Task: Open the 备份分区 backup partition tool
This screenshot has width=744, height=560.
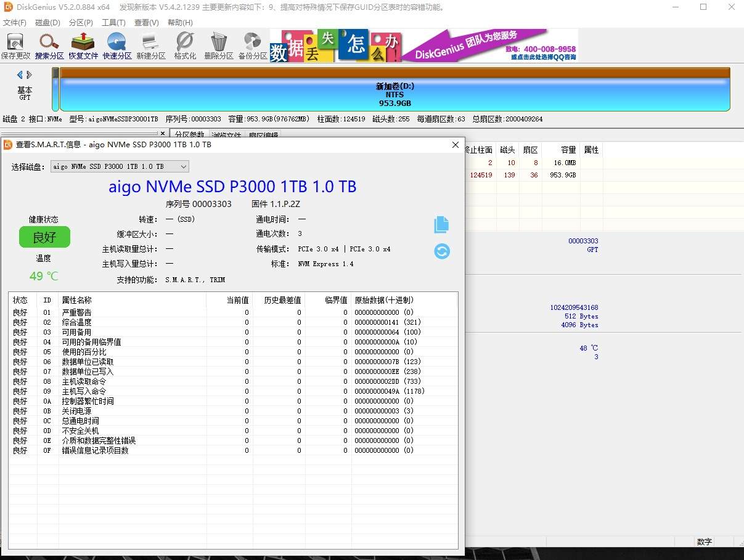Action: coord(253,46)
